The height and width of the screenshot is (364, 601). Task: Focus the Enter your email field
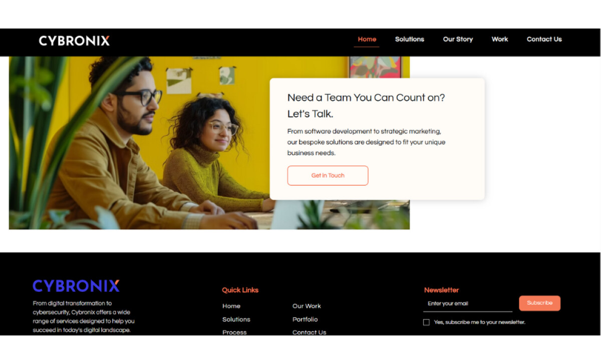tap(468, 303)
